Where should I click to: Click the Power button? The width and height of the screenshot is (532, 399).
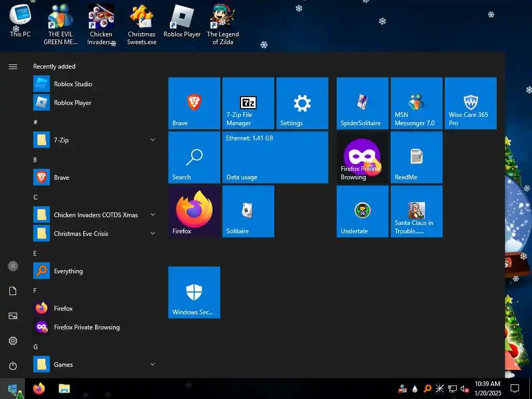coord(13,366)
